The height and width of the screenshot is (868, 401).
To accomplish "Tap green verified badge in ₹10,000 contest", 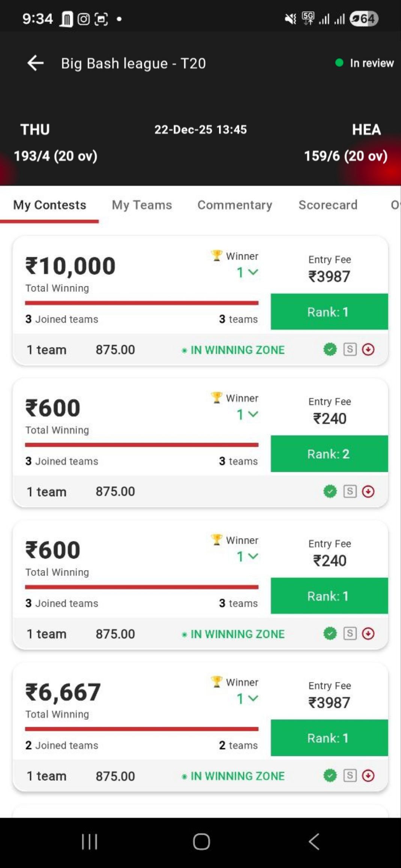I will 330,350.
